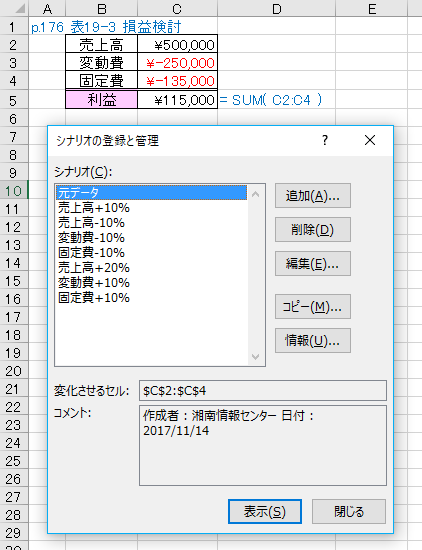Open the 編集(E)... scenario editor
Viewport: 422px width, 550px height.
click(313, 263)
